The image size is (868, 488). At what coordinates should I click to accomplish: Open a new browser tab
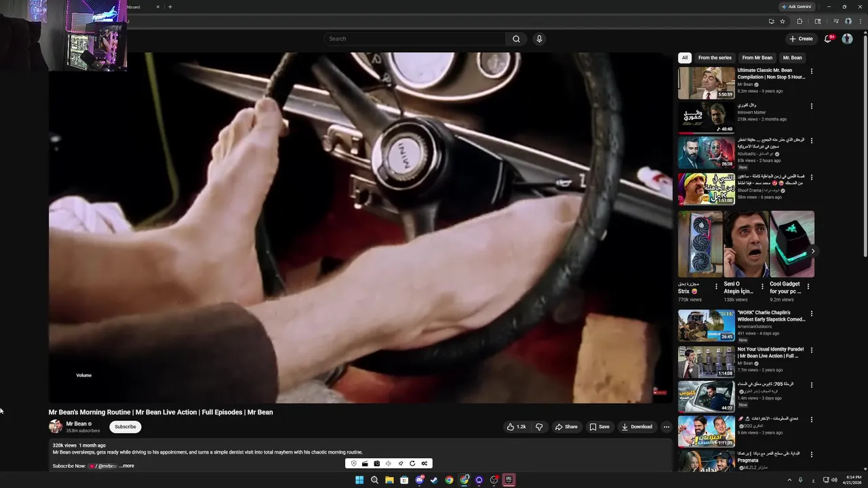170,7
